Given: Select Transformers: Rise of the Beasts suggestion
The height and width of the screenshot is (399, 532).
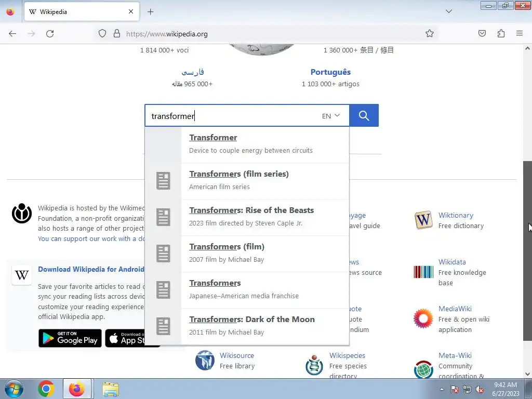Looking at the screenshot, I should coord(247,218).
